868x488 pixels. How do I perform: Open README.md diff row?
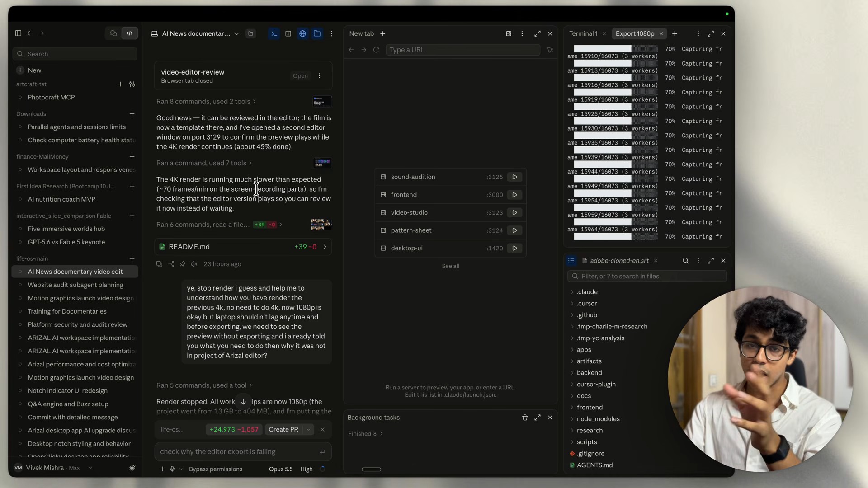click(x=243, y=247)
